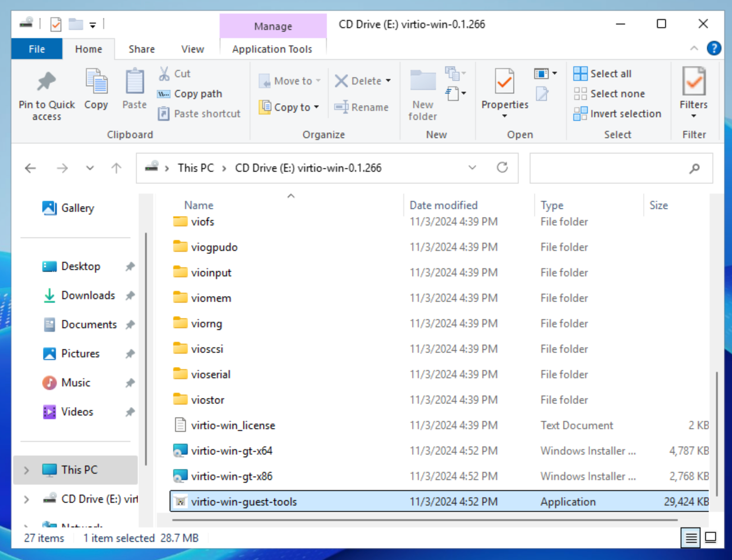Refresh the current folder view
The width and height of the screenshot is (732, 560).
502,167
